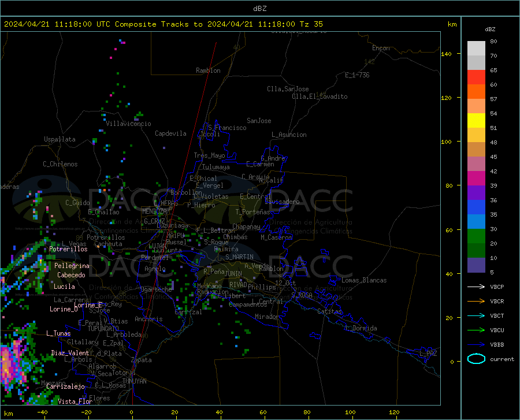520x420 pixels.
Task: Click the S_Francisco place label
Action: pyautogui.click(x=227, y=128)
